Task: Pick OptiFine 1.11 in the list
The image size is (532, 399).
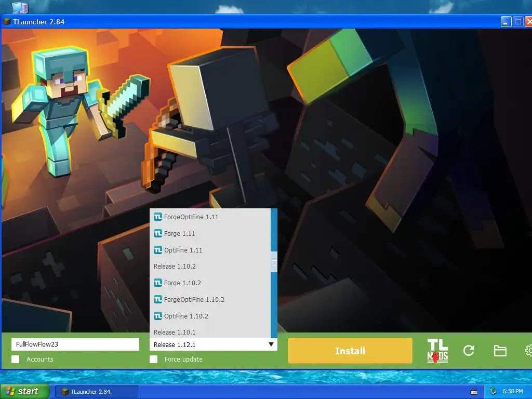Action: 210,250
